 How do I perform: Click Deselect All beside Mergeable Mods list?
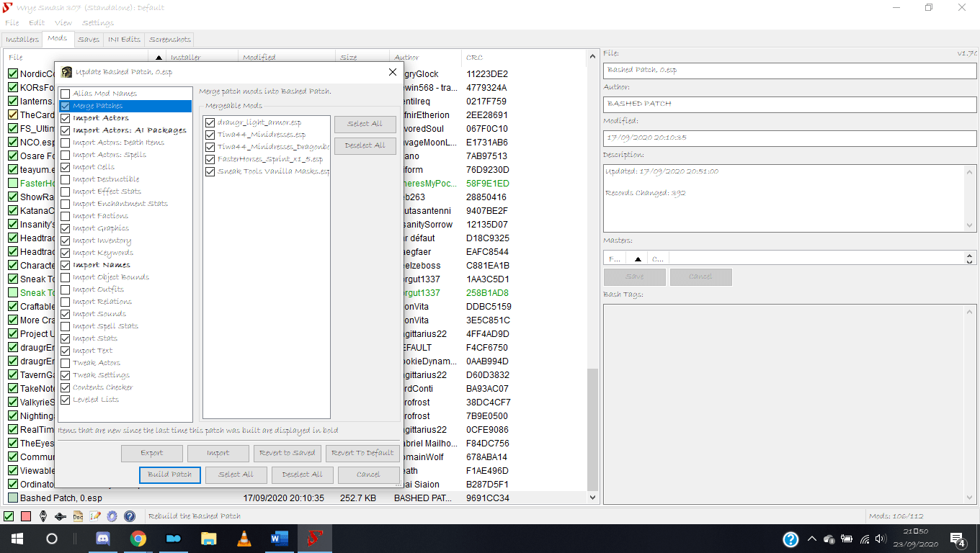pos(365,145)
